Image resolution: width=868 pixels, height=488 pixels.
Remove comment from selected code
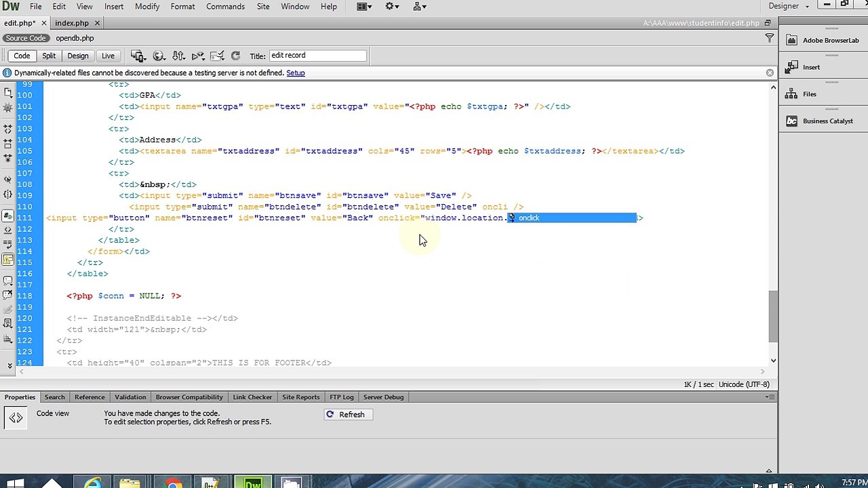(8, 295)
